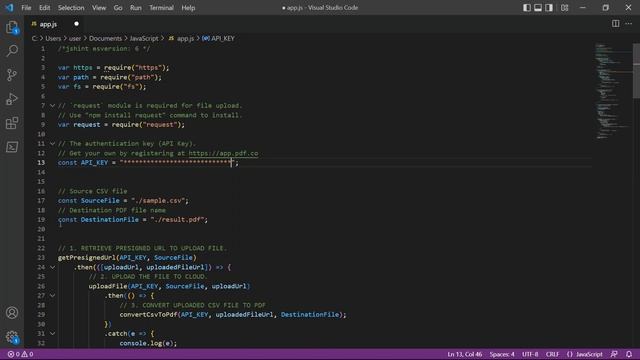Open the Explorer view in activity bar
Image resolution: width=640 pixels, height=360 pixels.
[12, 27]
